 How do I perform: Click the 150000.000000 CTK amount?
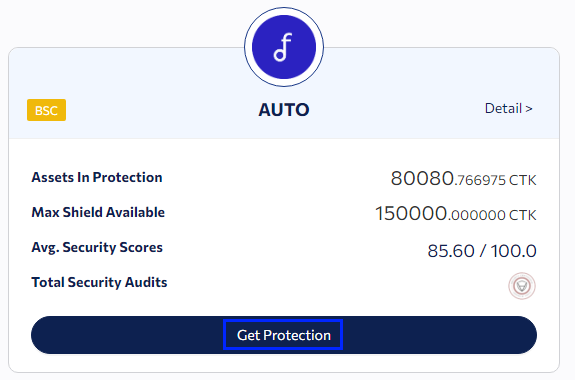(x=455, y=214)
